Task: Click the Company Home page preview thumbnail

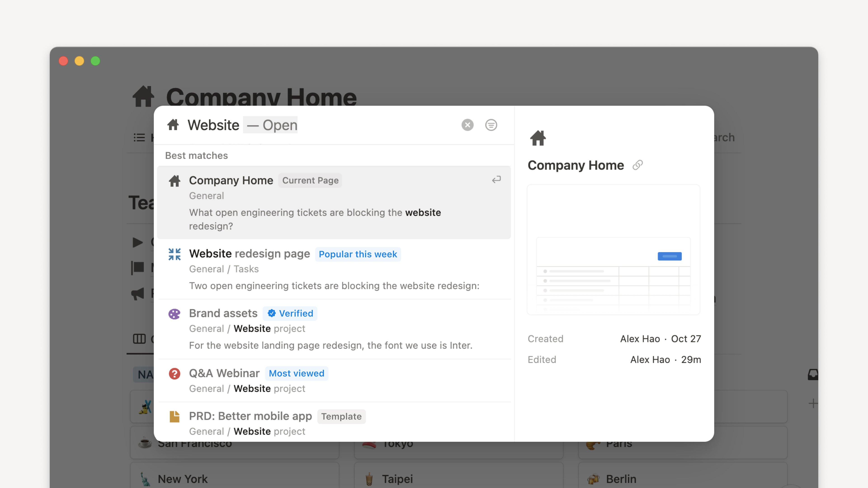Action: click(614, 250)
